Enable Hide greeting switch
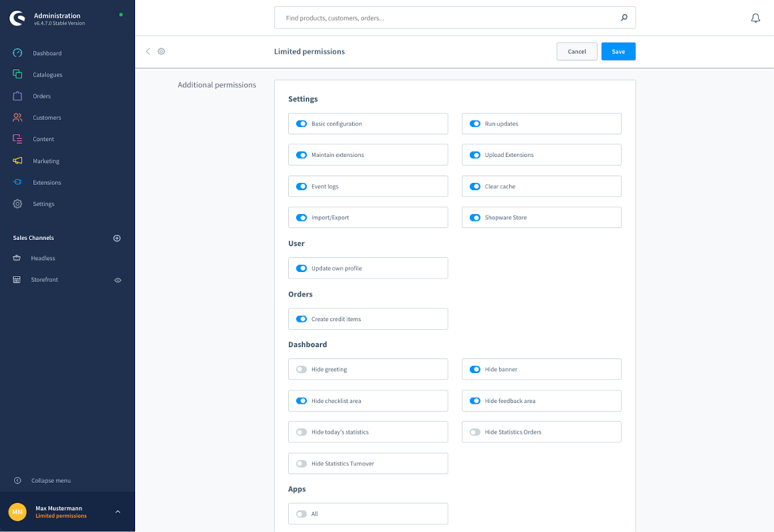 click(x=301, y=369)
